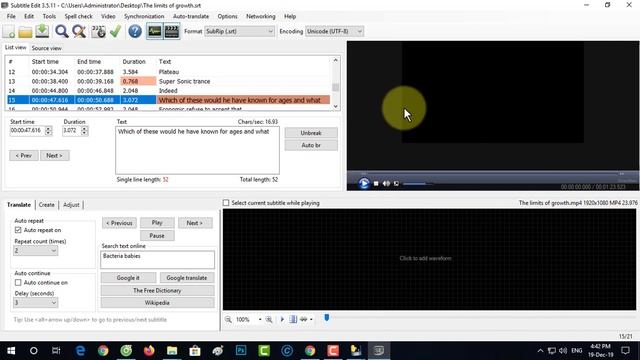Switch to the Create tab
Screen dimensions: 640x360
click(x=47, y=205)
